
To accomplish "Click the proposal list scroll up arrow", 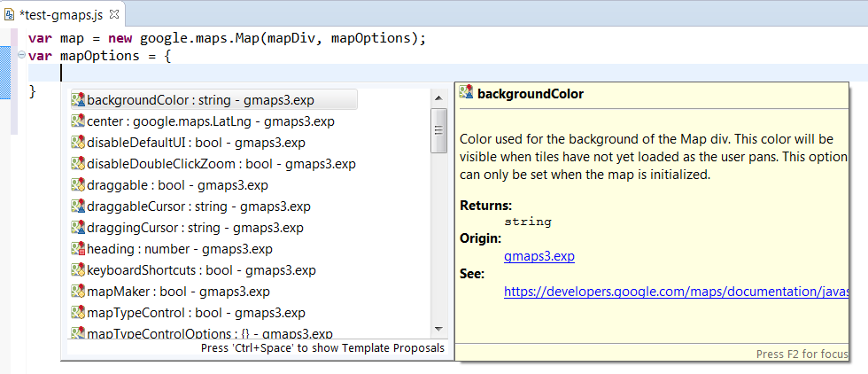I will 439,98.
